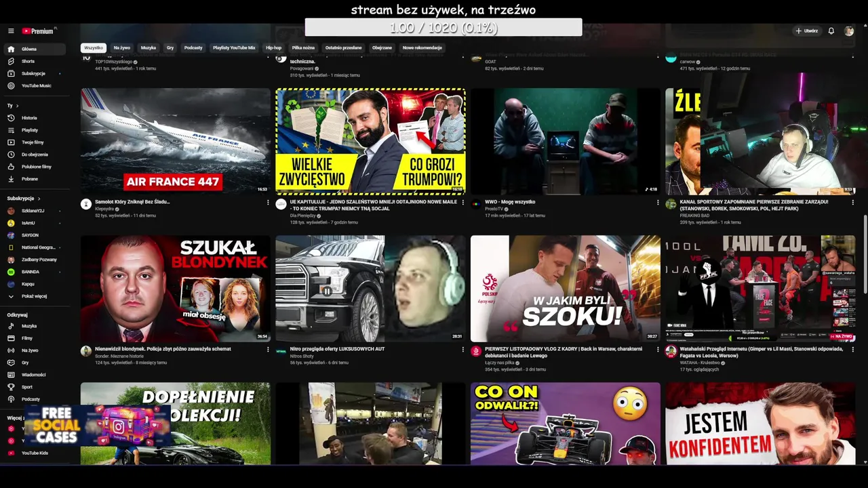Open YouTube Music from sidebar
This screenshot has height=488, width=868.
34,85
